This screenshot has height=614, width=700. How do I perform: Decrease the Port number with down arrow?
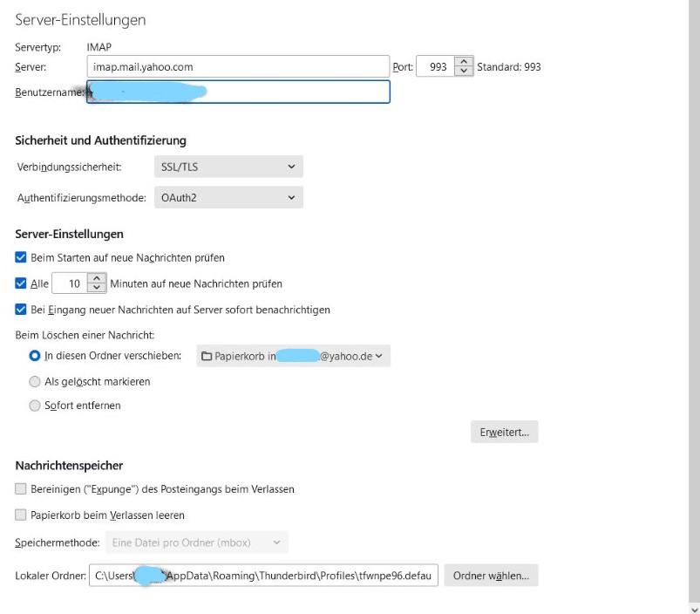(465, 72)
